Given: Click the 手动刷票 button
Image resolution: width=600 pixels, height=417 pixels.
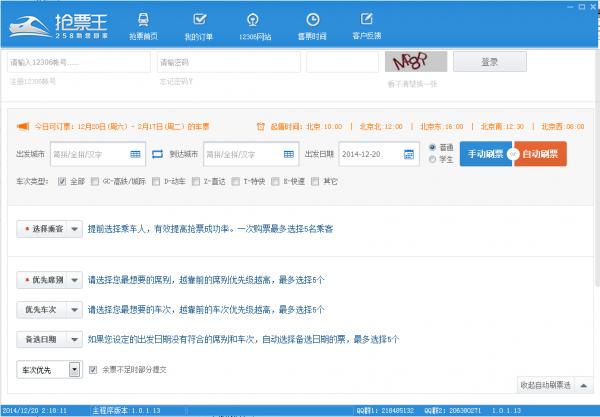Looking at the screenshot, I should tap(484, 155).
